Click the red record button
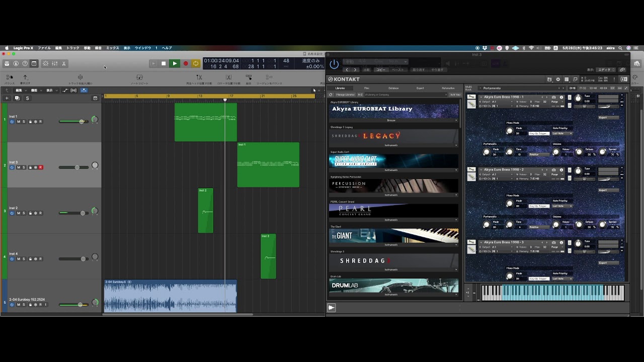644x362 pixels. tap(186, 63)
